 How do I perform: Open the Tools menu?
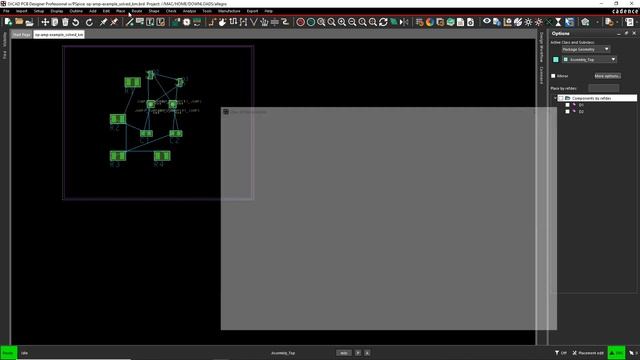pyautogui.click(x=207, y=11)
